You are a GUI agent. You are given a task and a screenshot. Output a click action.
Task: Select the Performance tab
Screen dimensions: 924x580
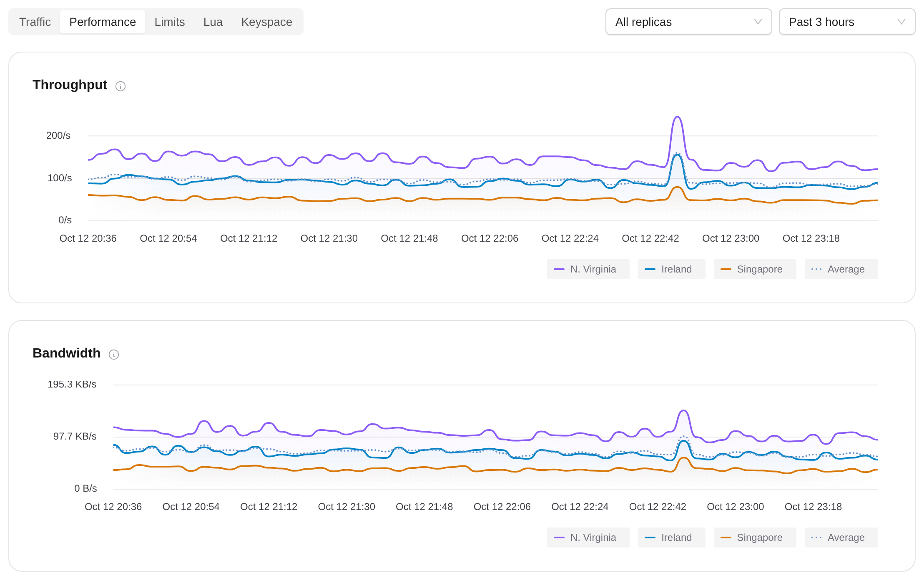point(103,22)
